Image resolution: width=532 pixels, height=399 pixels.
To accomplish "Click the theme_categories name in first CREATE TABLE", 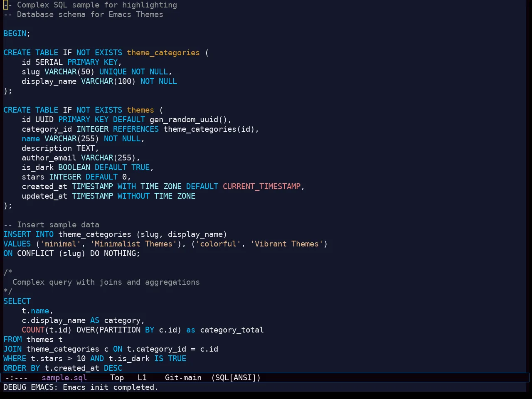I will click(163, 53).
